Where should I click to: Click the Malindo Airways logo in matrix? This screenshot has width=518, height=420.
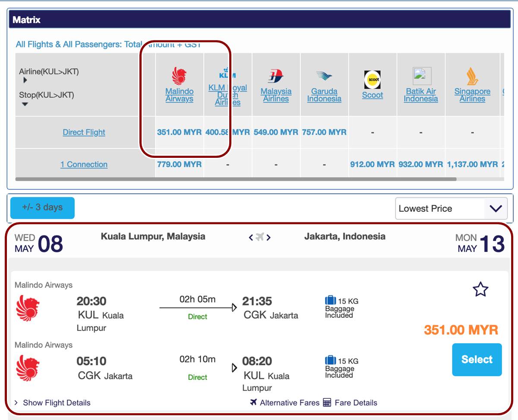pyautogui.click(x=179, y=76)
